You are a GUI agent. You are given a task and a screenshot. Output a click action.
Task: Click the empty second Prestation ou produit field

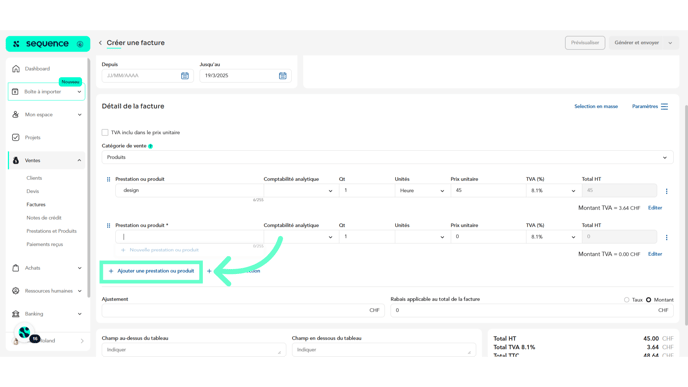tap(189, 236)
